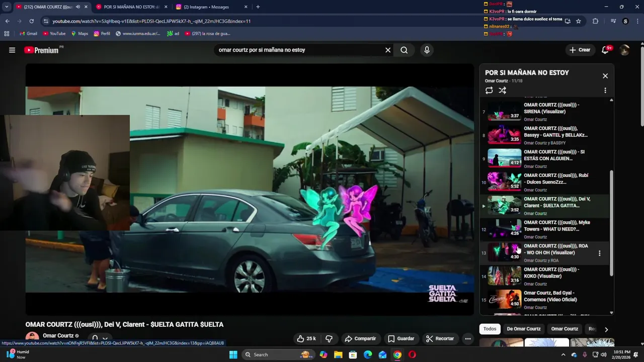Open the Perfil Instagram bookmark

102,34
